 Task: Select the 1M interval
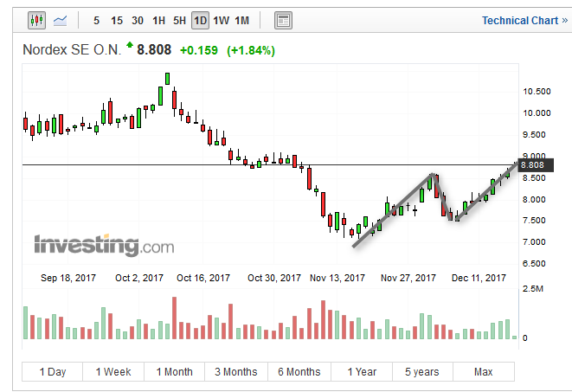[x=241, y=21]
